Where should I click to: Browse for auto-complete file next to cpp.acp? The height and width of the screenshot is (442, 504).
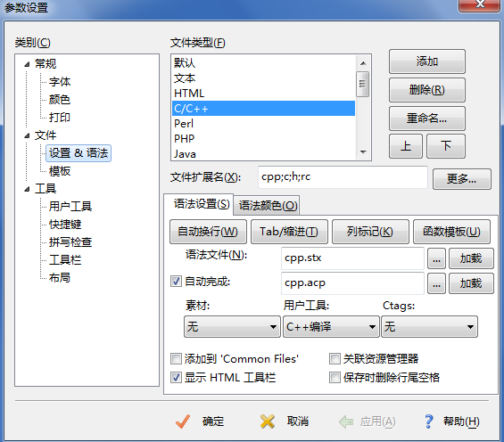[x=436, y=283]
